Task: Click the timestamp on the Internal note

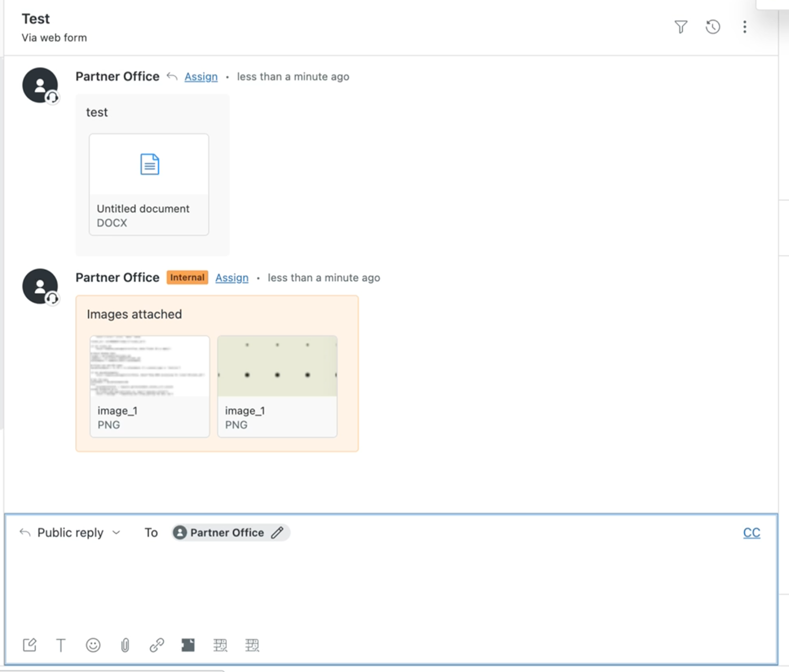Action: [x=324, y=277]
